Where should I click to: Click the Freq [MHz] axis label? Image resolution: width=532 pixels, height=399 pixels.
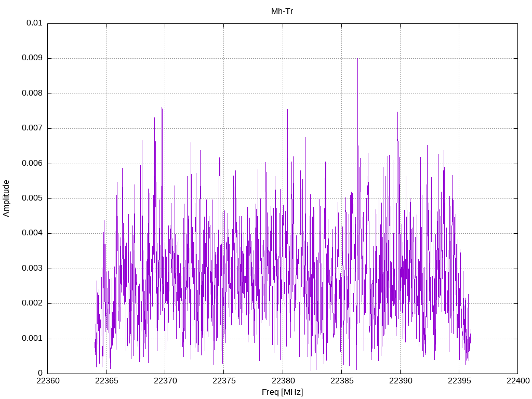tap(282, 392)
